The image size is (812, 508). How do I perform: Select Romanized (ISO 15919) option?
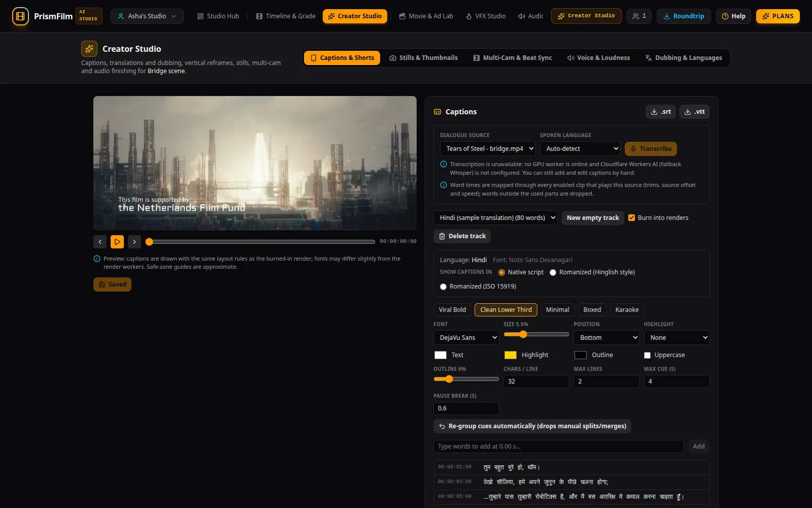(x=443, y=287)
